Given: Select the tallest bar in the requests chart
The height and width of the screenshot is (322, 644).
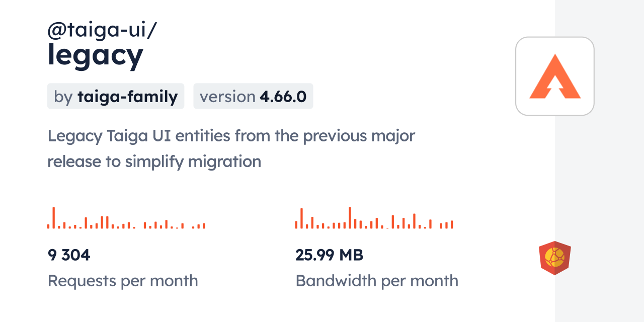Looking at the screenshot, I should pos(54,218).
